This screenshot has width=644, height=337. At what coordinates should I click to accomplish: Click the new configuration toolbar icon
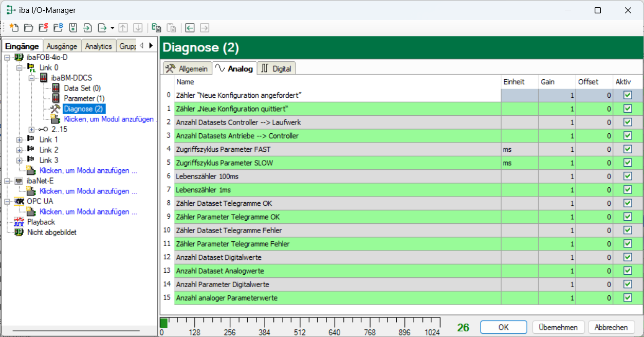point(14,28)
